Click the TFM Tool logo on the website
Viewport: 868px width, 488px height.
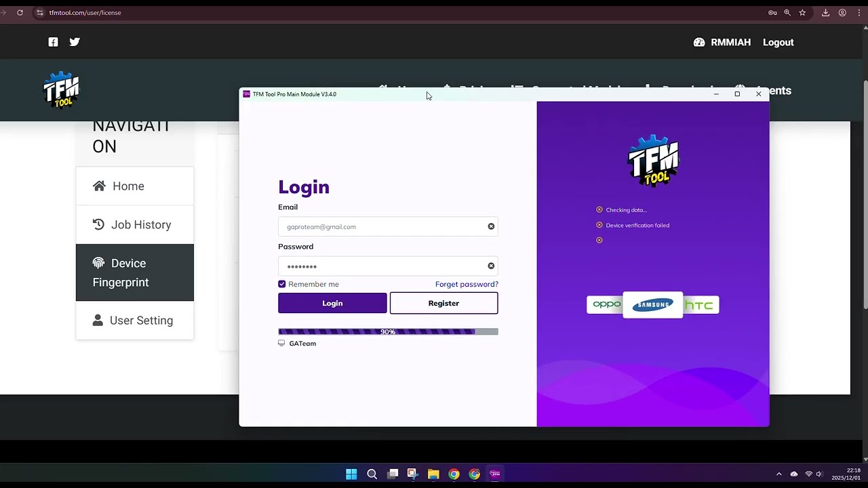pyautogui.click(x=61, y=90)
